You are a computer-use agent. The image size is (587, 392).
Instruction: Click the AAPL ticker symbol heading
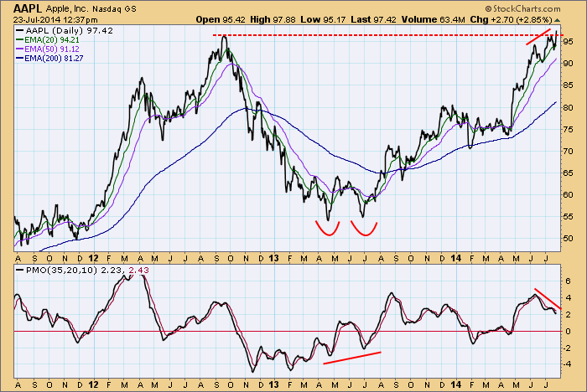(28, 8)
